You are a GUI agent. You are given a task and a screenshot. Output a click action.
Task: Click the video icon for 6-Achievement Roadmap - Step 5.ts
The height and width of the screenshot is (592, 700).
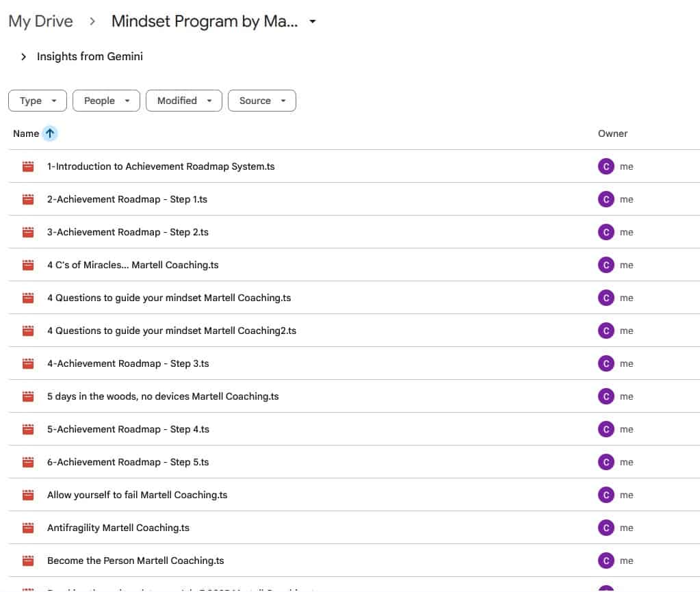(28, 462)
